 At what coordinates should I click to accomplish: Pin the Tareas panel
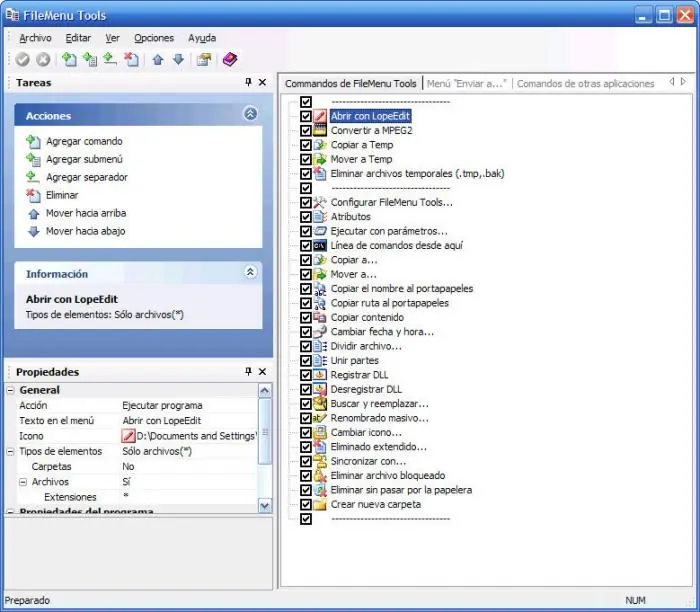(x=248, y=82)
